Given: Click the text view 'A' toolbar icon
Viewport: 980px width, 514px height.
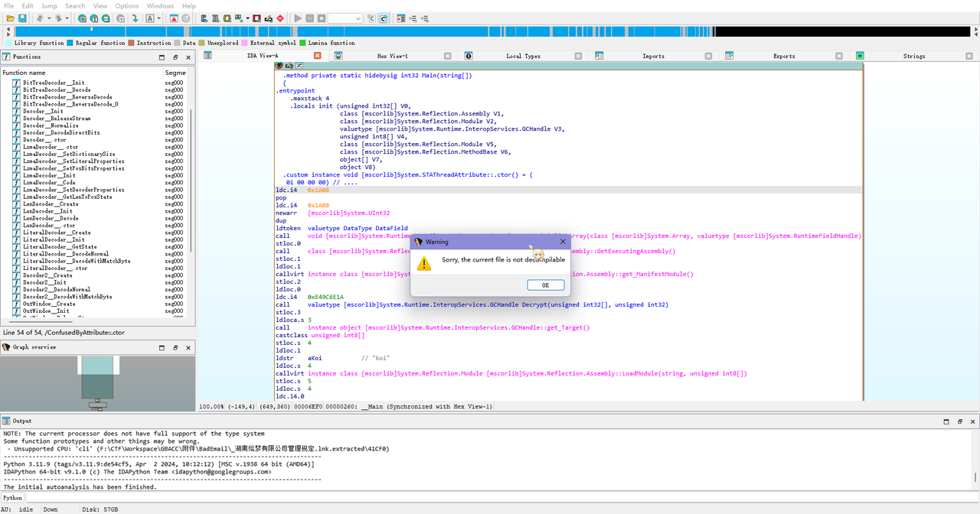Looking at the screenshot, I should pos(149,18).
